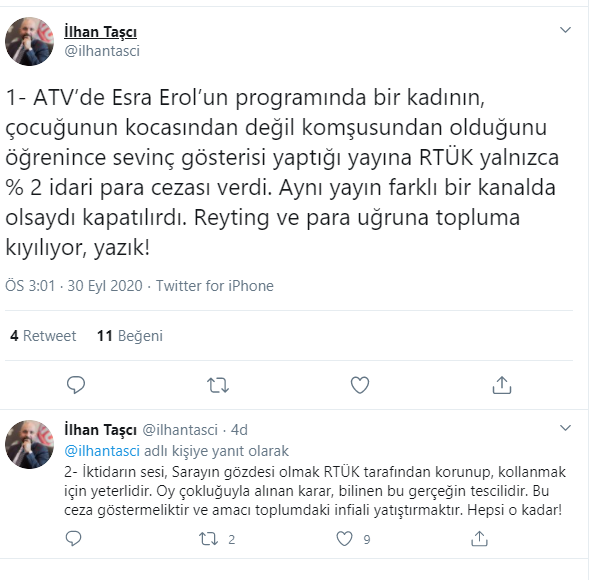Click the 'Twitter for iPhone' source label
599x580 pixels.
(x=215, y=286)
